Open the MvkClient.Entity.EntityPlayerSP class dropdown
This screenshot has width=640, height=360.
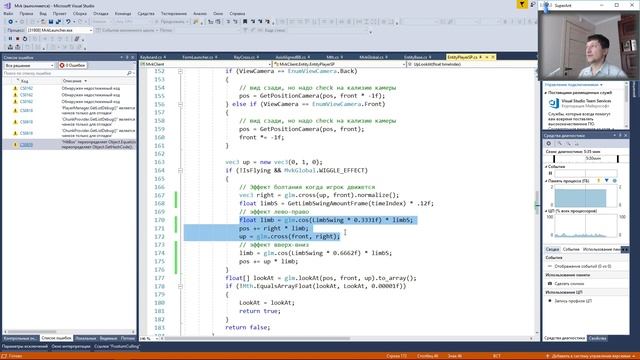coord(339,64)
